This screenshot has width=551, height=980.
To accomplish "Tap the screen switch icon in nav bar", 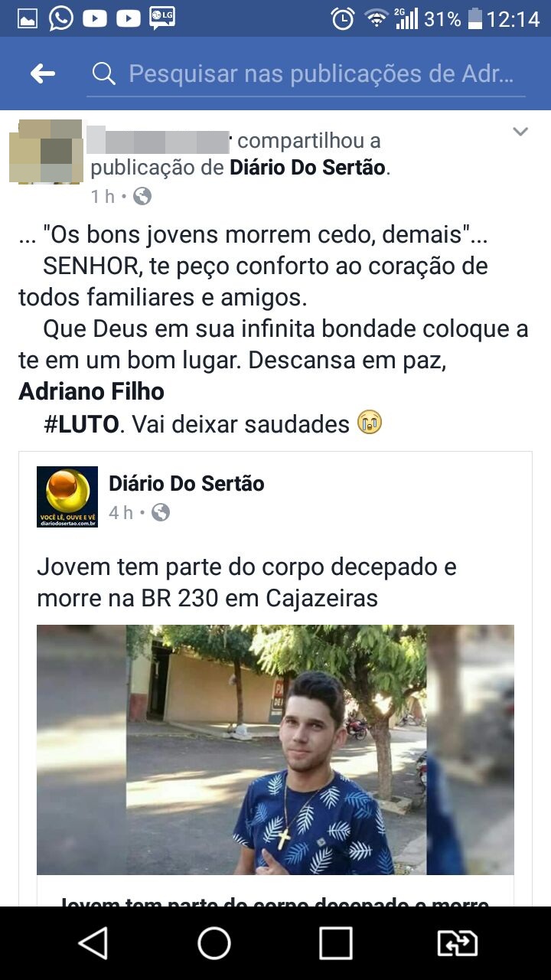I will click(457, 943).
